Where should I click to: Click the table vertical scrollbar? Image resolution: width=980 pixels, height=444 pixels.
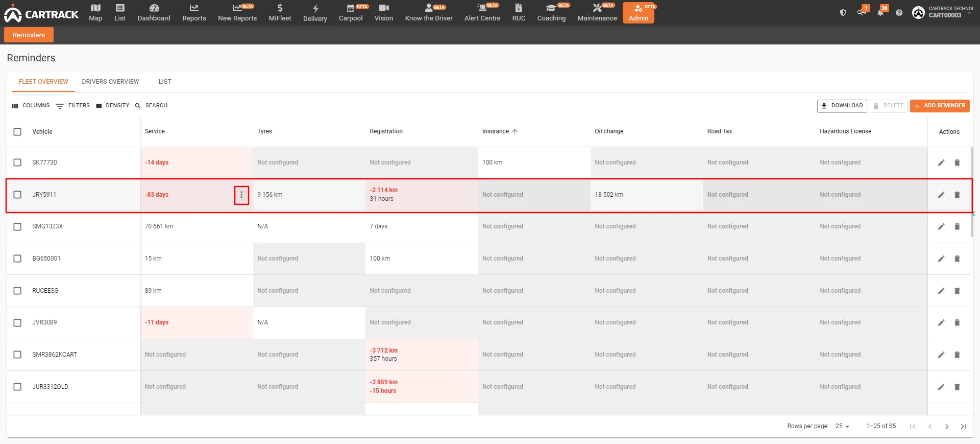[x=971, y=192]
